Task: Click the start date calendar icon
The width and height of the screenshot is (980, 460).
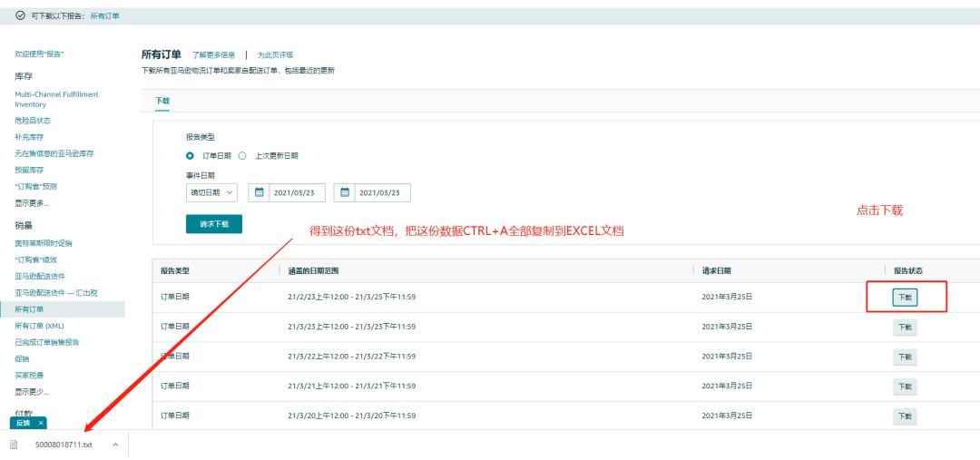Action: 260,193
